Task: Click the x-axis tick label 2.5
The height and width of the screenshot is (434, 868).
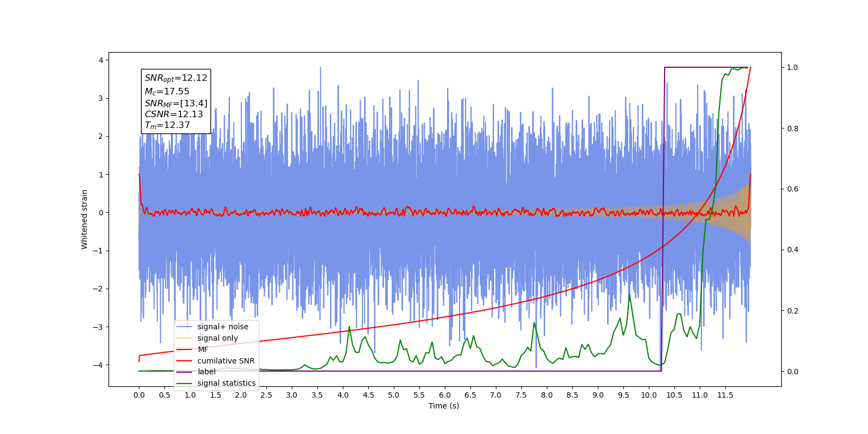Action: coord(266,395)
